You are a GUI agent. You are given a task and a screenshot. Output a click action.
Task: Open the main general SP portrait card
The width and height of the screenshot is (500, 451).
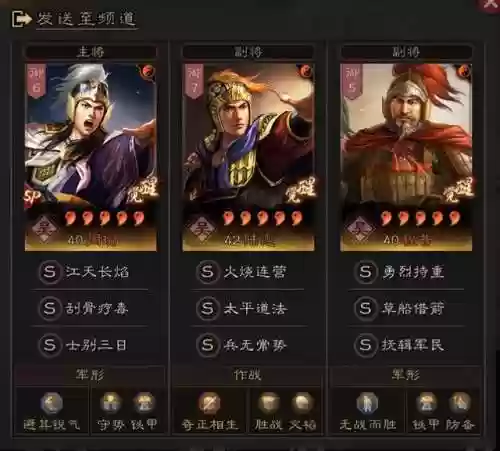click(x=90, y=157)
